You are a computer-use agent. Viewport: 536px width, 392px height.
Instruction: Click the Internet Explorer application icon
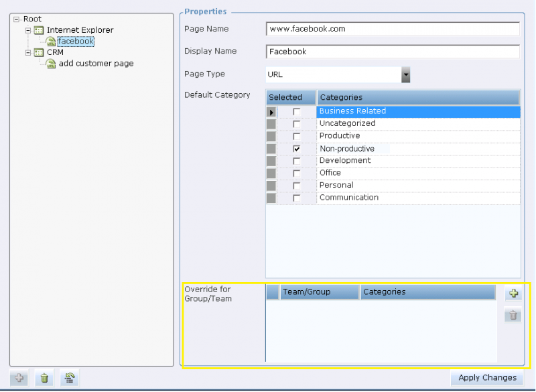point(39,30)
